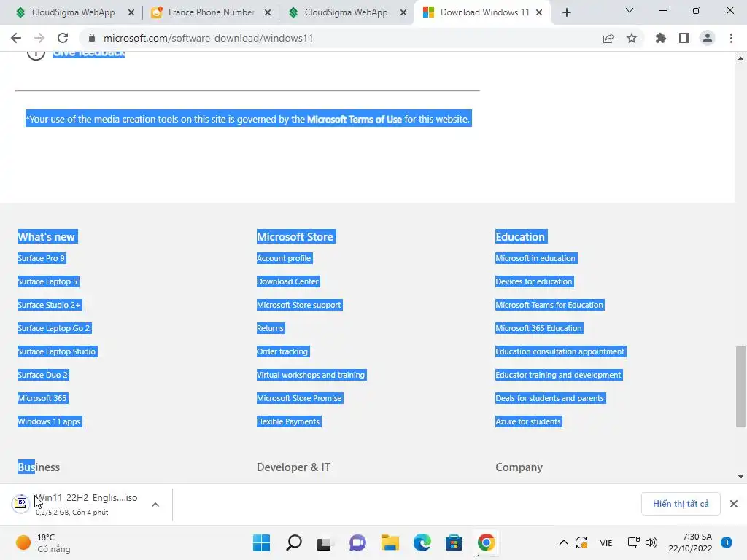Viewport: 747px width, 560px height.
Task: Open the Chrome three-dot menu
Action: click(731, 38)
